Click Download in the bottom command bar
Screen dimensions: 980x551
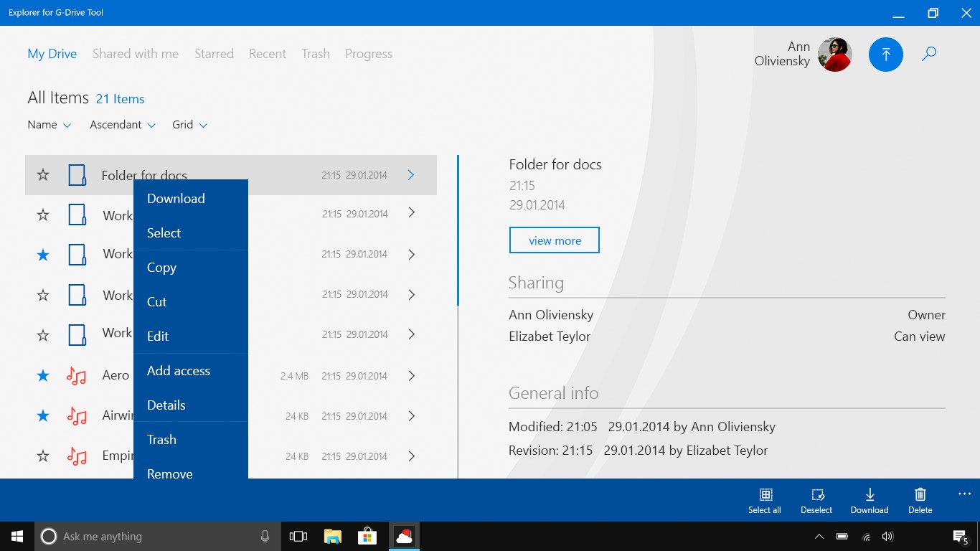point(870,501)
